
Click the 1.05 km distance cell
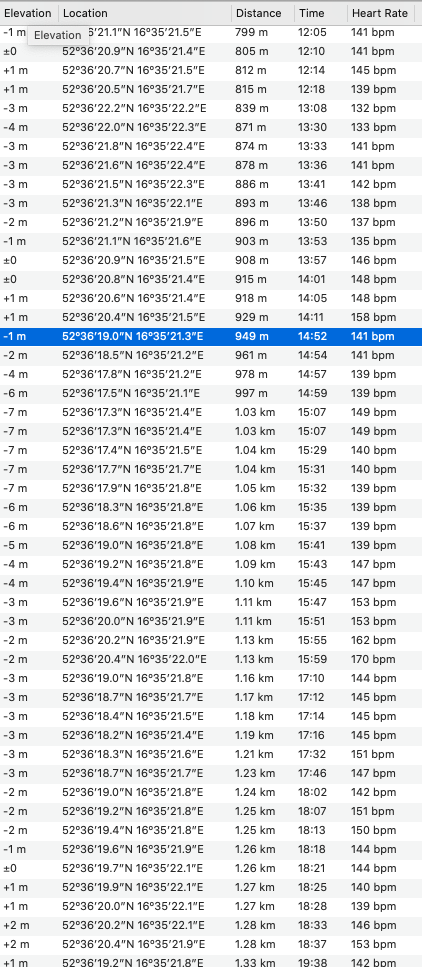[x=255, y=488]
